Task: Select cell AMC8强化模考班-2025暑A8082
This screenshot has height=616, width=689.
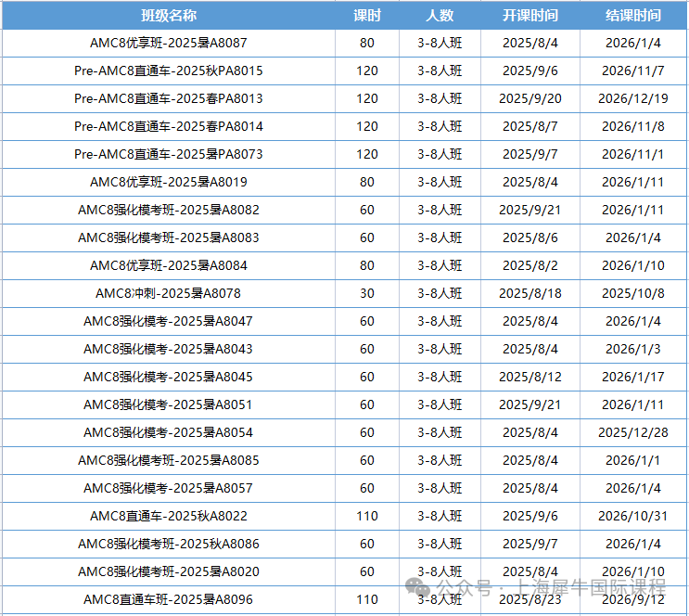Action: tap(169, 210)
